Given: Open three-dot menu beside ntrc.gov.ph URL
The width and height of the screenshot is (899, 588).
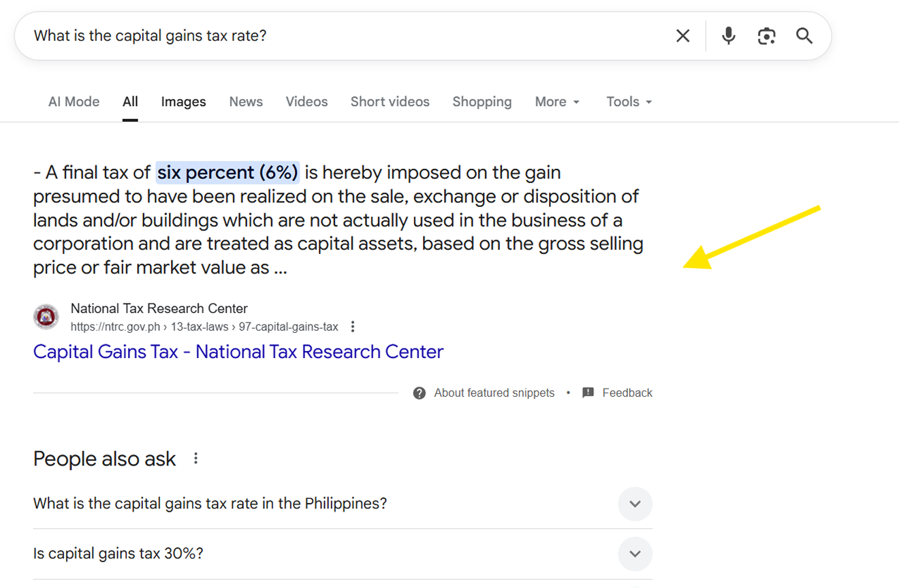Looking at the screenshot, I should [x=353, y=327].
